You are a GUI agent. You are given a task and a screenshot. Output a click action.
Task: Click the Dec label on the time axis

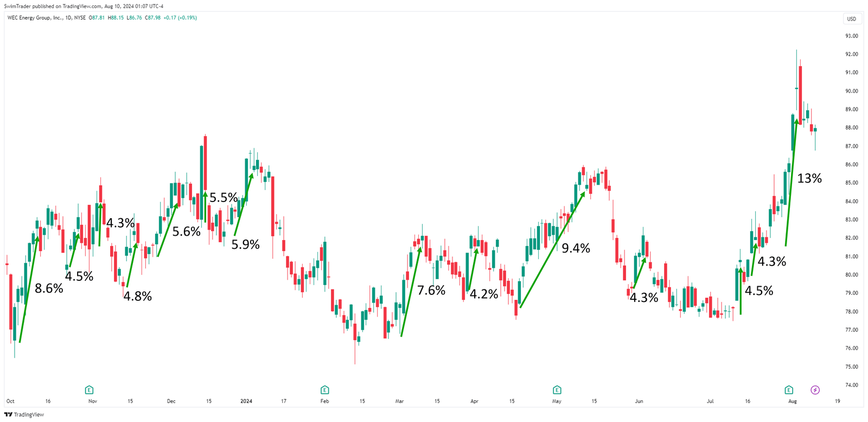coord(171,401)
